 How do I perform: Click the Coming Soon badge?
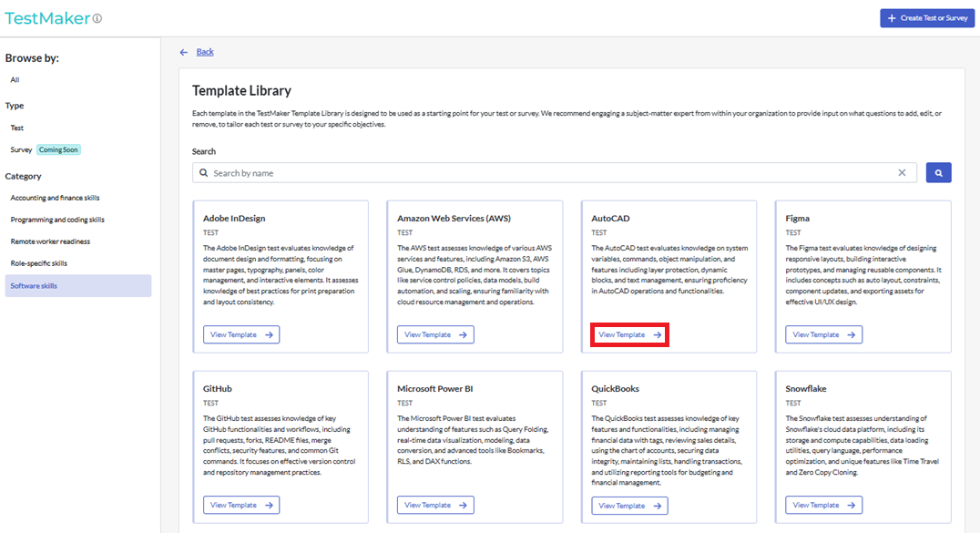click(58, 150)
